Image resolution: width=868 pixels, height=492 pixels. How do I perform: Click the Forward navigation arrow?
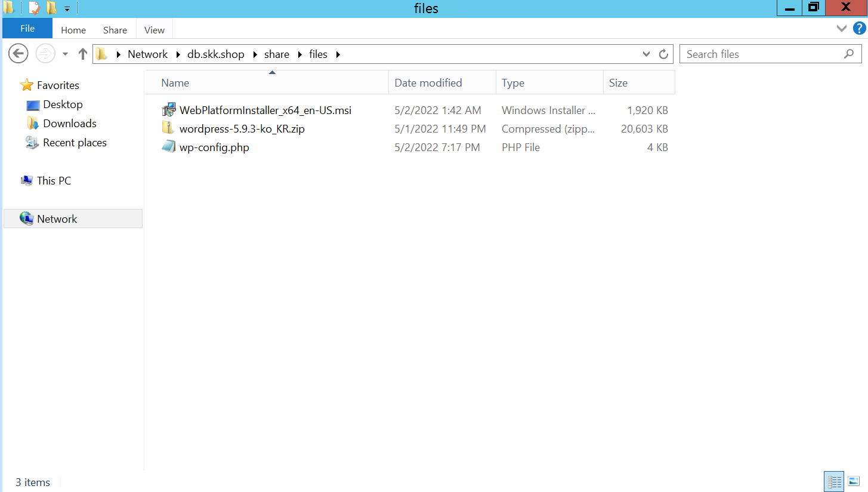click(x=45, y=54)
